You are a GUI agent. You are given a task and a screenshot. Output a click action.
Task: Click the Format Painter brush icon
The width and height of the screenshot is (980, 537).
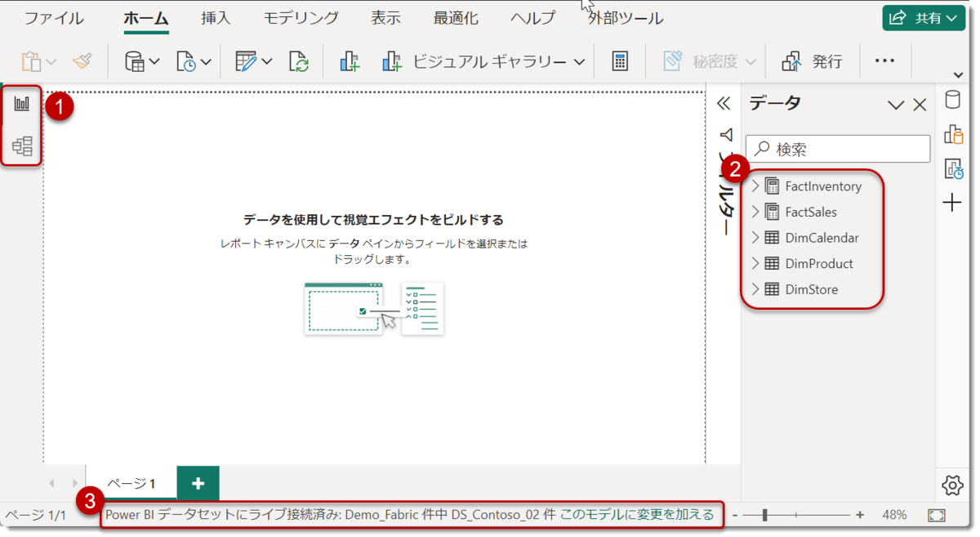pyautogui.click(x=82, y=61)
